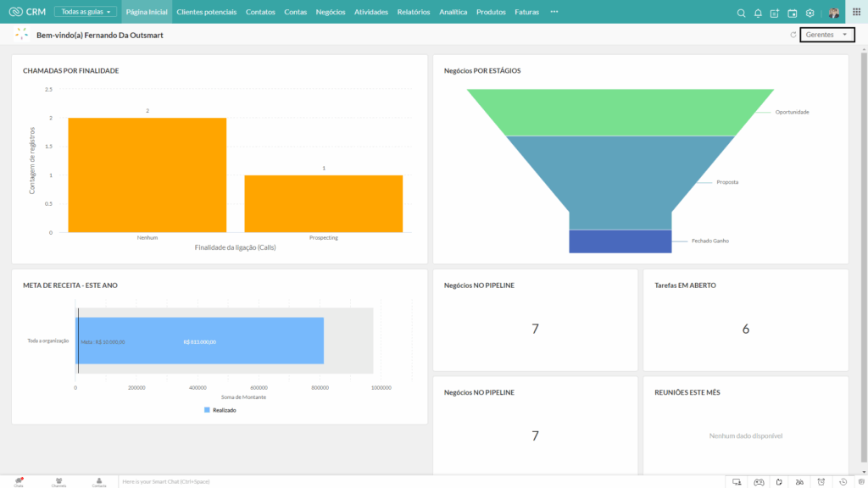The height and width of the screenshot is (488, 868).
Task: Go to the Atividades tab
Action: 371,12
